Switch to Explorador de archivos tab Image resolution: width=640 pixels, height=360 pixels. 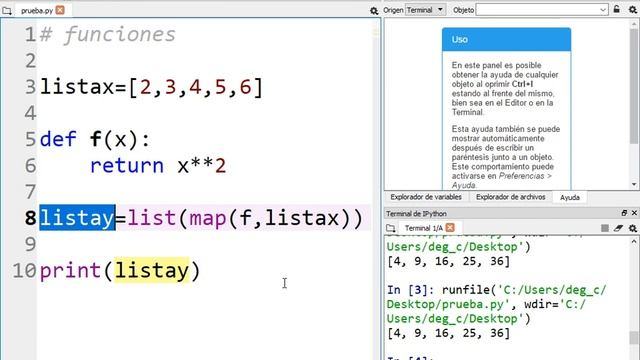point(510,197)
